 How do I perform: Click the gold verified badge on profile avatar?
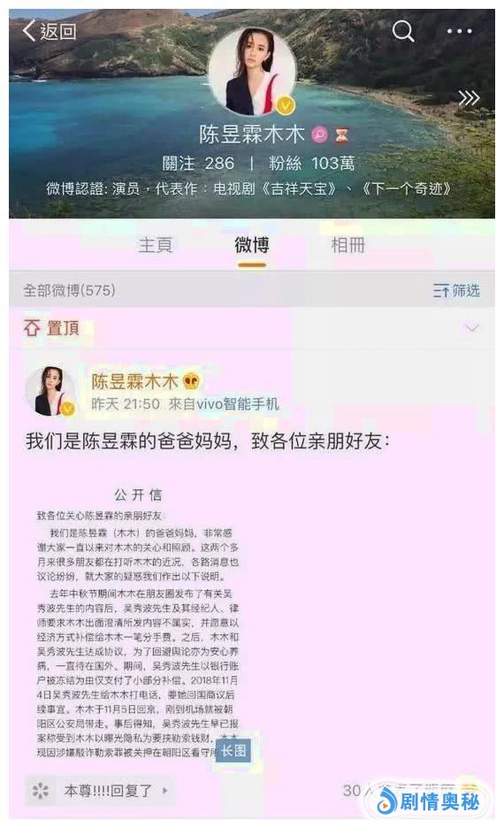pyautogui.click(x=286, y=105)
